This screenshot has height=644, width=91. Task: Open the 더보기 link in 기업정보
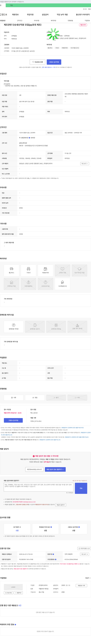point(88,578)
